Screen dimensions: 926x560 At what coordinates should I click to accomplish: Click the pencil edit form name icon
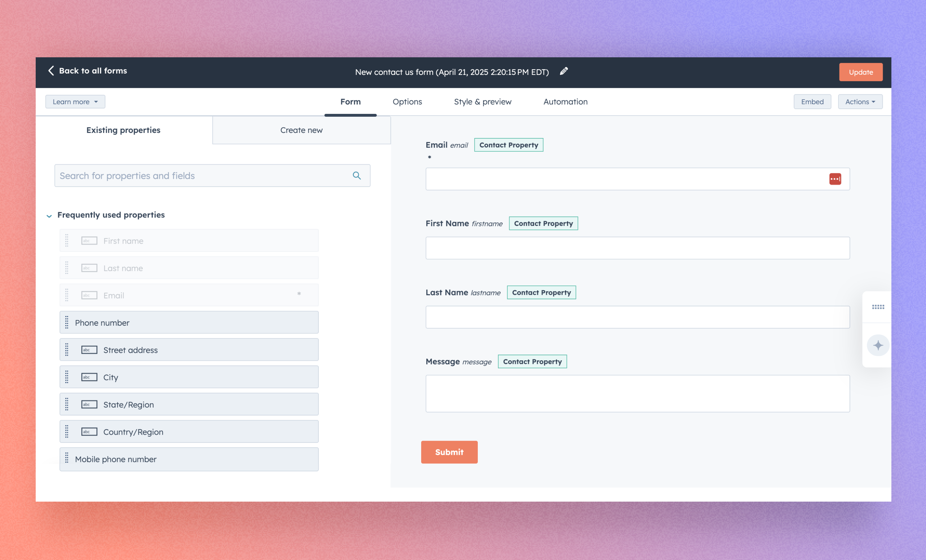564,71
